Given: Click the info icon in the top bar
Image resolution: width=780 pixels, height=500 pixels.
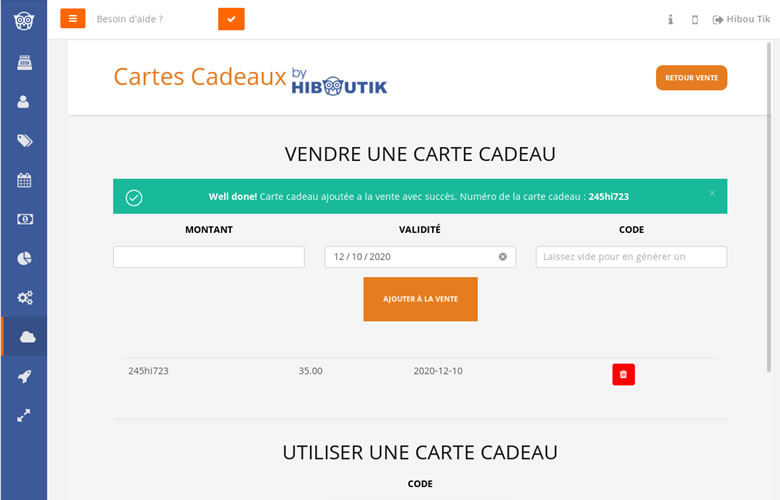Looking at the screenshot, I should pyautogui.click(x=670, y=20).
